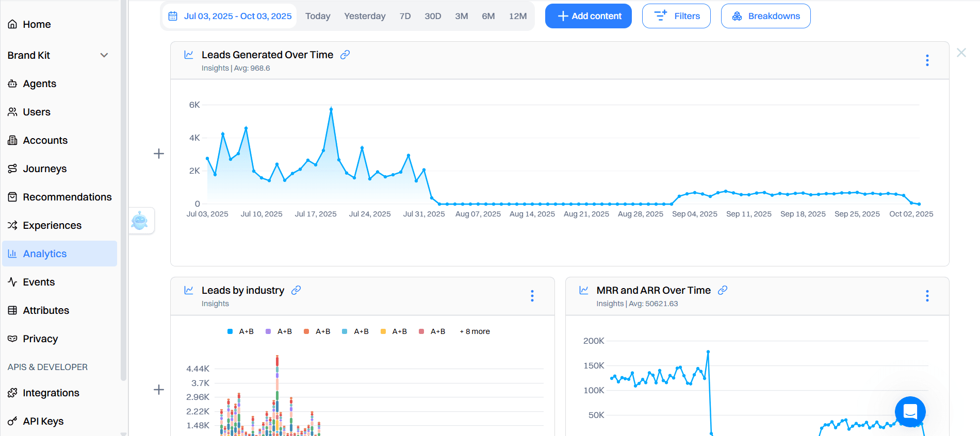
Task: Open the three-dot menu on Leads Generated chart
Action: tap(927, 60)
